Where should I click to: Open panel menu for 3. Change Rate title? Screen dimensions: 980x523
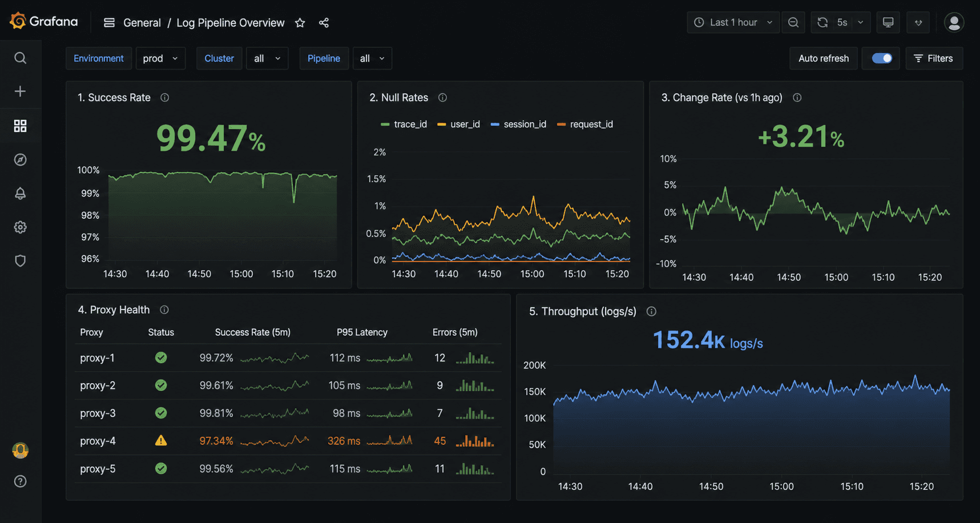coord(721,98)
